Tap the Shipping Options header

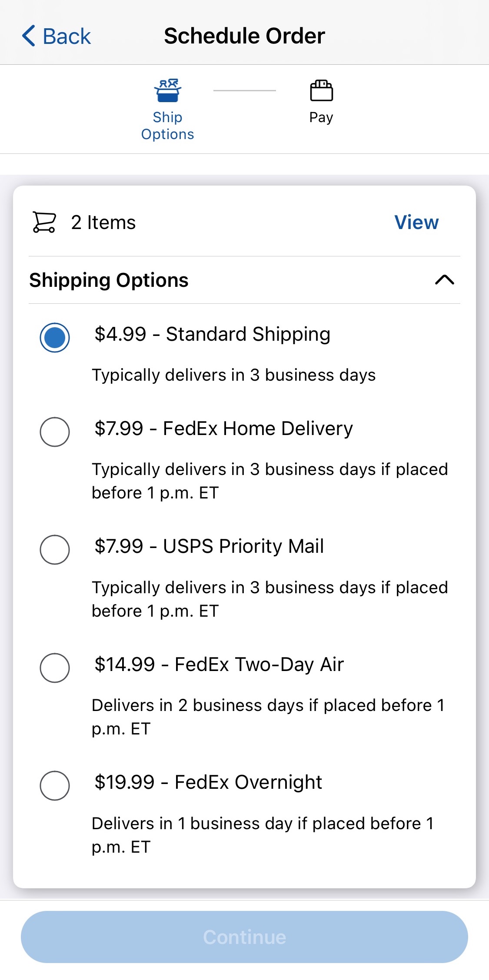coord(109,280)
